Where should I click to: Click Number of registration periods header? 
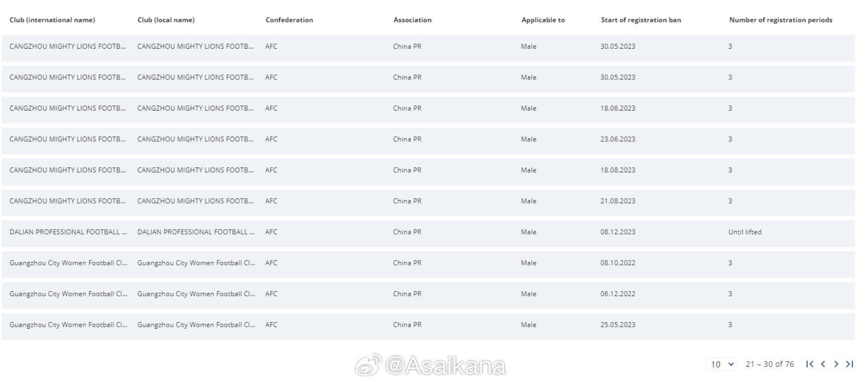click(x=781, y=20)
